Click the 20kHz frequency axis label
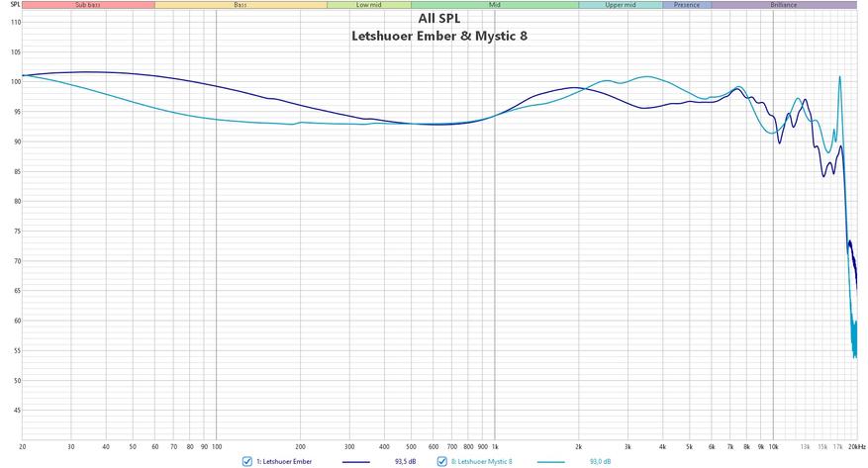868x468 pixels. 856,446
